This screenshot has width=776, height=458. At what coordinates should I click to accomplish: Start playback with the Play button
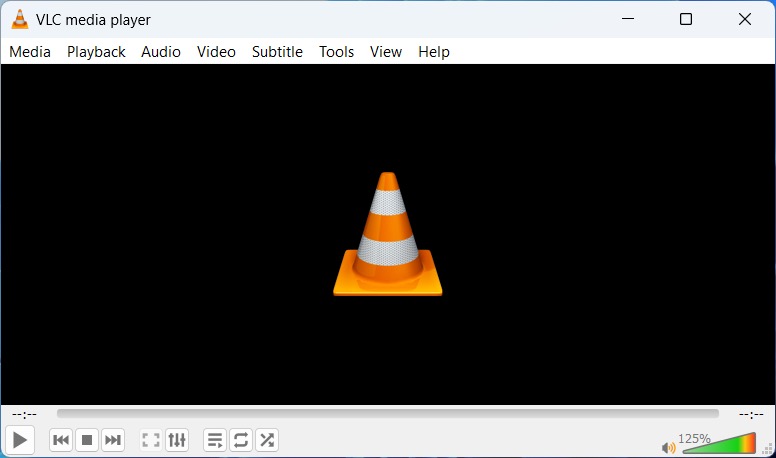[20, 440]
